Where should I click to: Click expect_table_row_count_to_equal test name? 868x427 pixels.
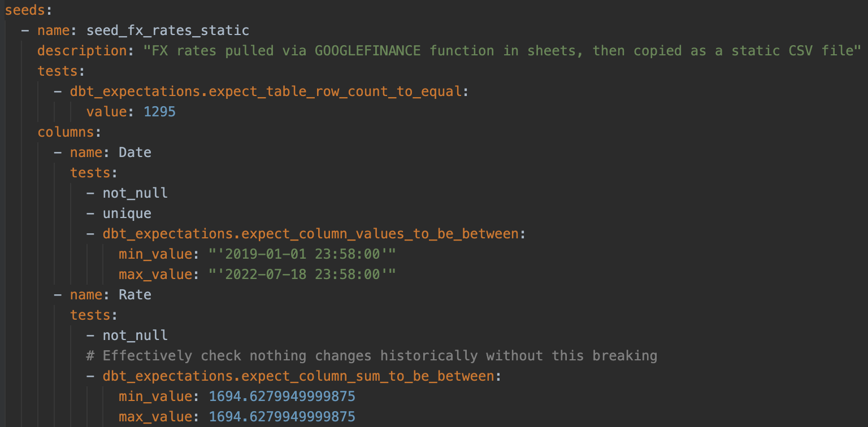click(x=266, y=91)
